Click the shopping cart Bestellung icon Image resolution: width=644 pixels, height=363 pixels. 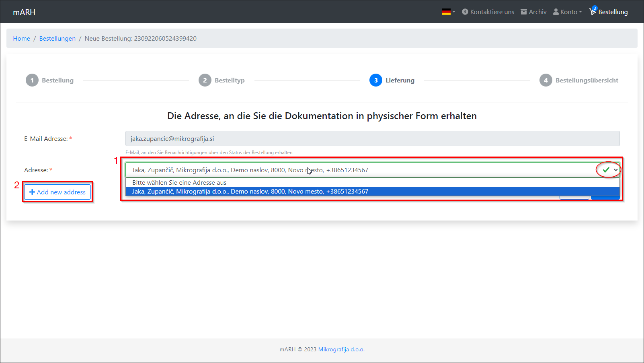coord(593,12)
